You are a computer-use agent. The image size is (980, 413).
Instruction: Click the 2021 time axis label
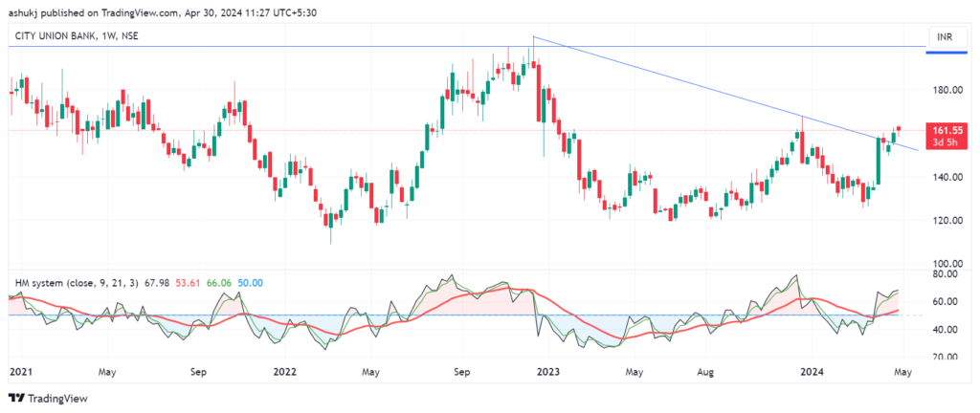pos(21,372)
